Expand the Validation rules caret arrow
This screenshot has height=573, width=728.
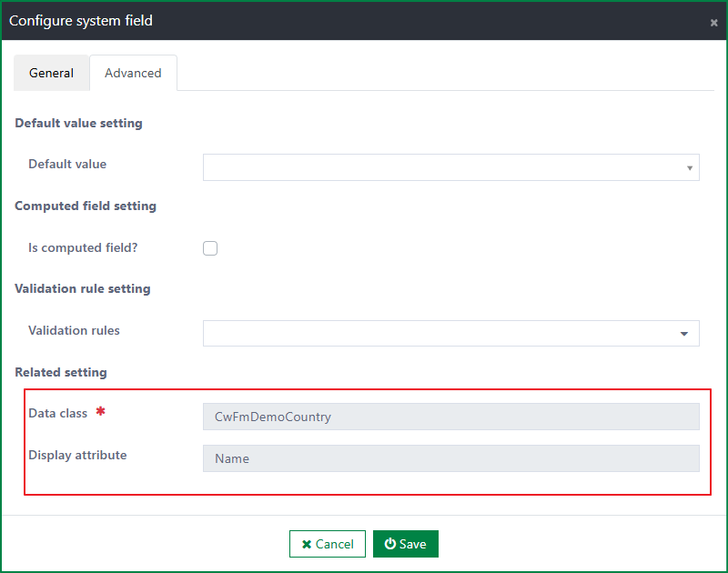coord(684,334)
